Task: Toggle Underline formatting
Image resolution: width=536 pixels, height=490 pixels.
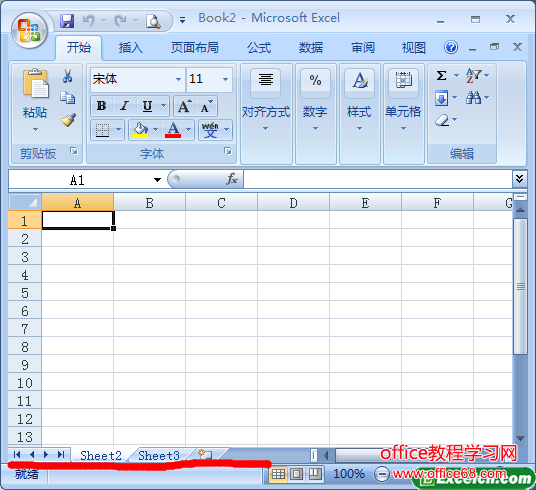Action: point(147,106)
